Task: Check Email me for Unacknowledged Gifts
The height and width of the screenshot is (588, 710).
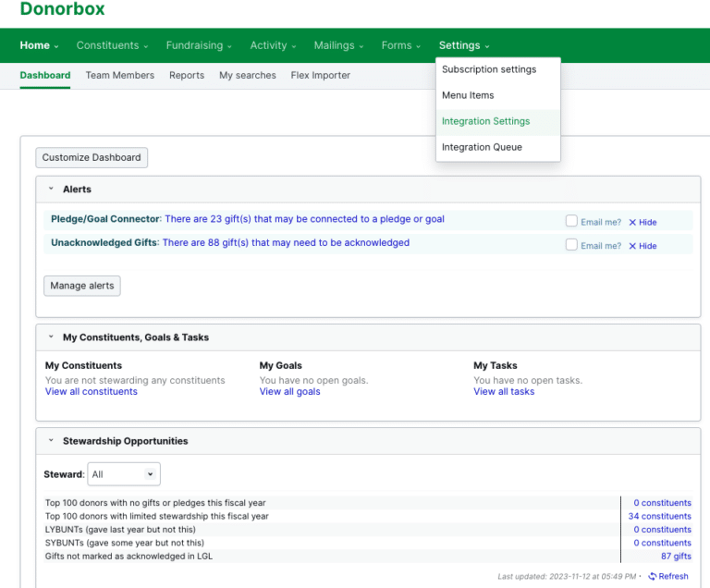Action: pyautogui.click(x=571, y=245)
